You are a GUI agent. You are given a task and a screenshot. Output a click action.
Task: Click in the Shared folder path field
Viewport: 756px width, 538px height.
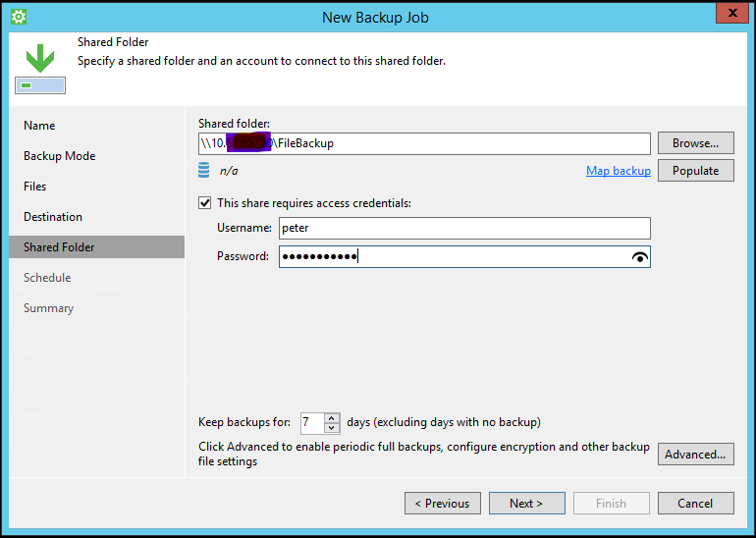pyautogui.click(x=491, y=143)
